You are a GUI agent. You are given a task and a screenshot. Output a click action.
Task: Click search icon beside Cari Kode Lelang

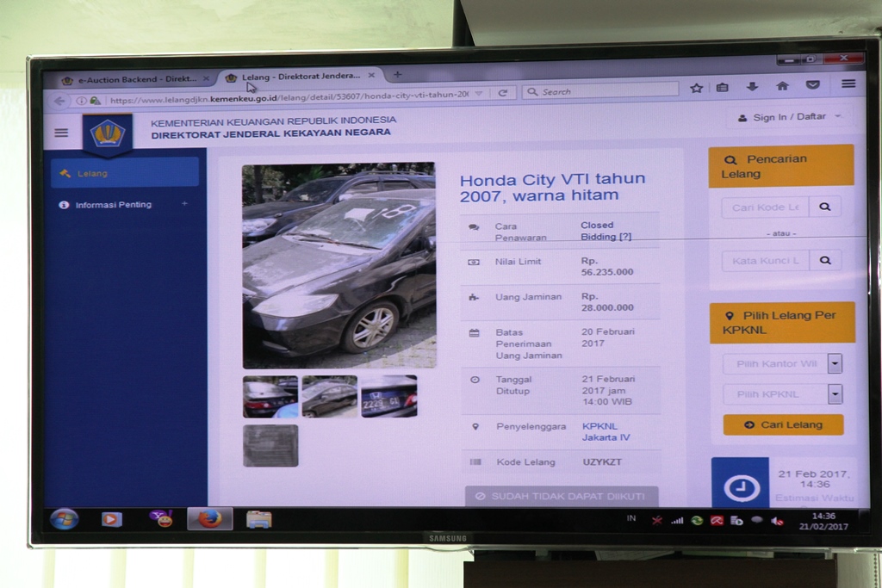point(825,207)
